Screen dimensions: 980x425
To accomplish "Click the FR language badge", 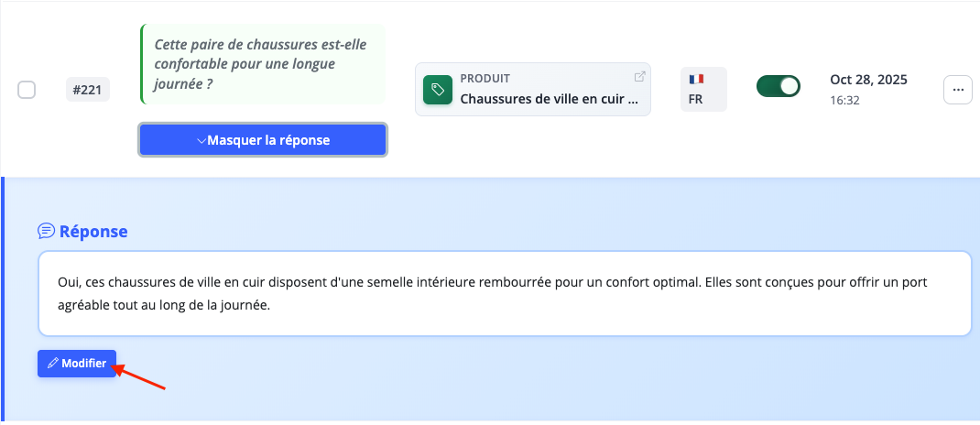I will 695,99.
